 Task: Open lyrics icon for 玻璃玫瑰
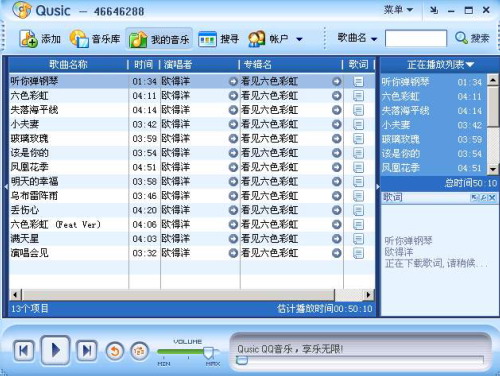(358, 139)
